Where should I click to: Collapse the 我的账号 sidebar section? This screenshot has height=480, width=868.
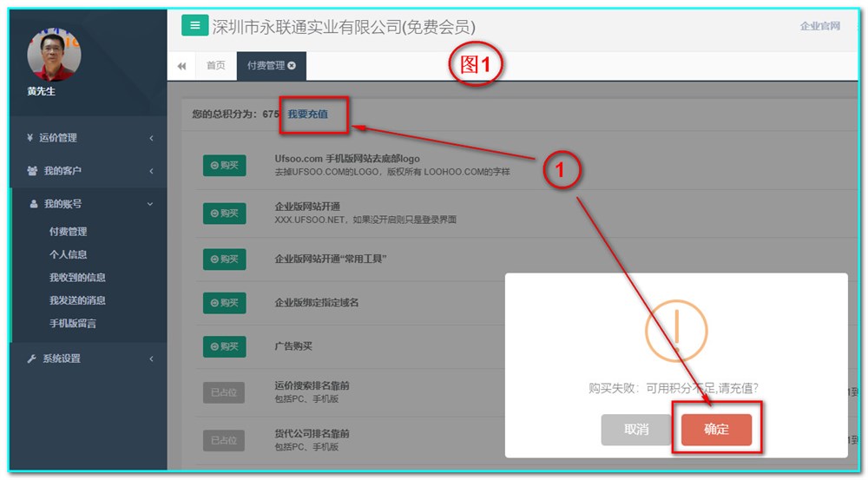point(87,204)
